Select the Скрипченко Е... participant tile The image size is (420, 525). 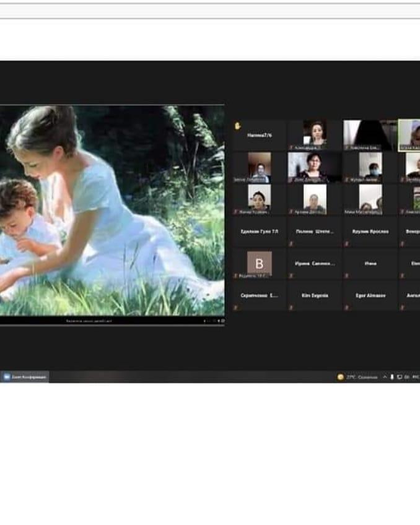259,296
